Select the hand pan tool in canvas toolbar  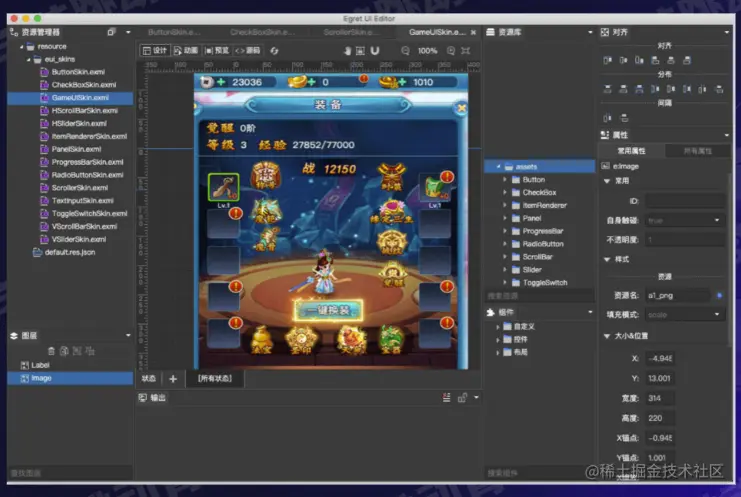click(x=347, y=51)
